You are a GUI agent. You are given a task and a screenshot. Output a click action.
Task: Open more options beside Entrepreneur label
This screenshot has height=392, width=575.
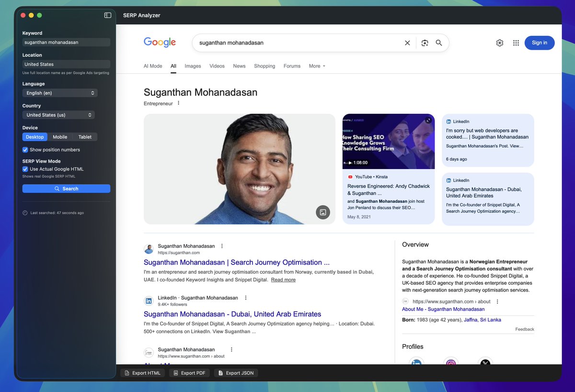179,103
